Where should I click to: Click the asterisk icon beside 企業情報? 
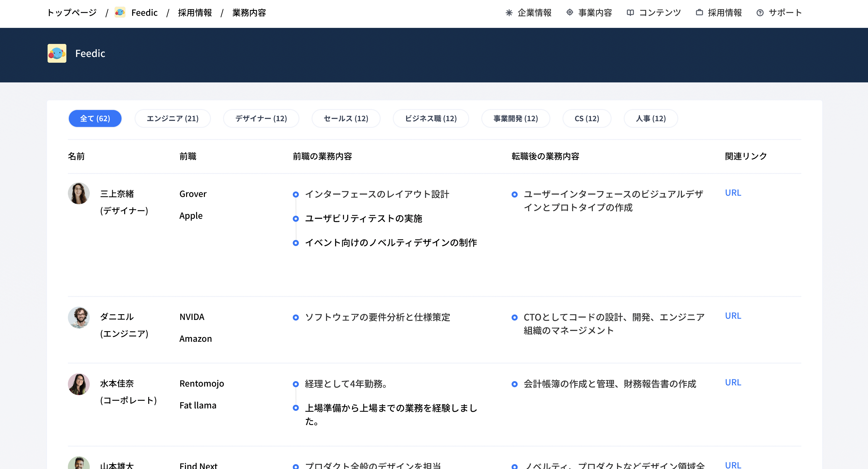tap(509, 13)
